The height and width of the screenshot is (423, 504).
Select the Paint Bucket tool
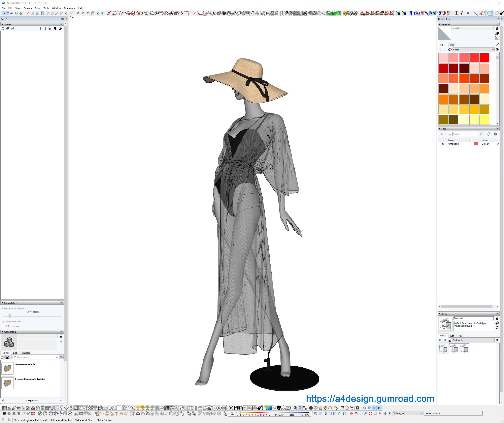16,13
